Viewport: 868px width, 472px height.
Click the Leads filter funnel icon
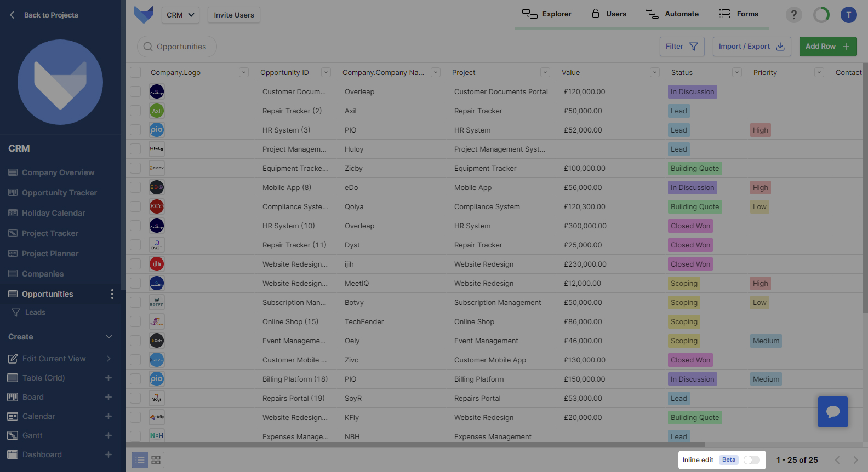(x=16, y=313)
